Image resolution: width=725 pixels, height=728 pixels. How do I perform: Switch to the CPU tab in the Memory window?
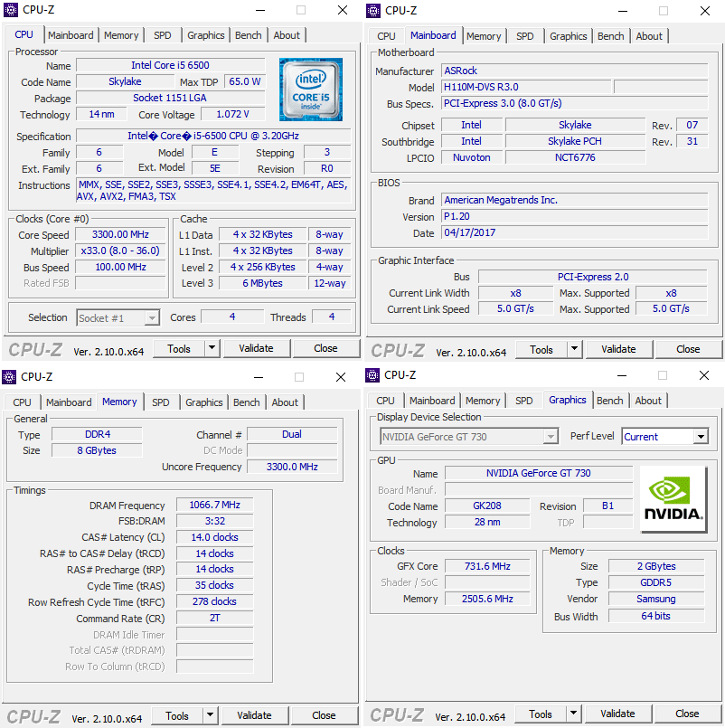(23, 402)
